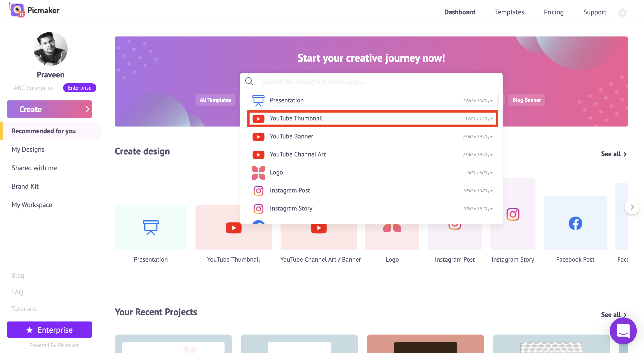Click the Enterprise plan badge
Screen dimensions: 644x353
(x=79, y=88)
